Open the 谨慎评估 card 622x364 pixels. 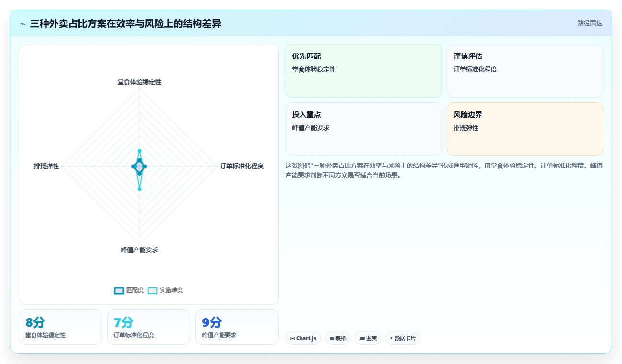(525, 71)
